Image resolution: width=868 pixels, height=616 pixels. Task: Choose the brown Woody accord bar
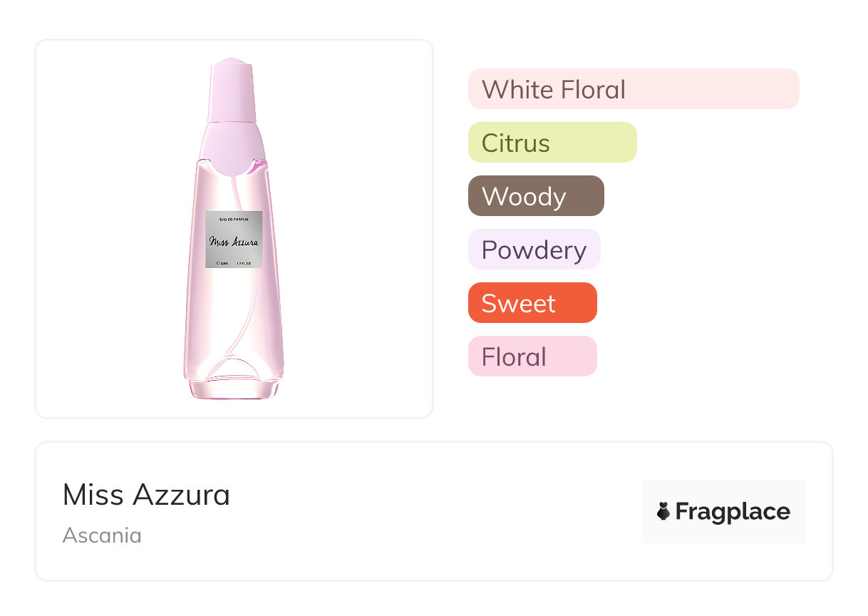(x=535, y=196)
